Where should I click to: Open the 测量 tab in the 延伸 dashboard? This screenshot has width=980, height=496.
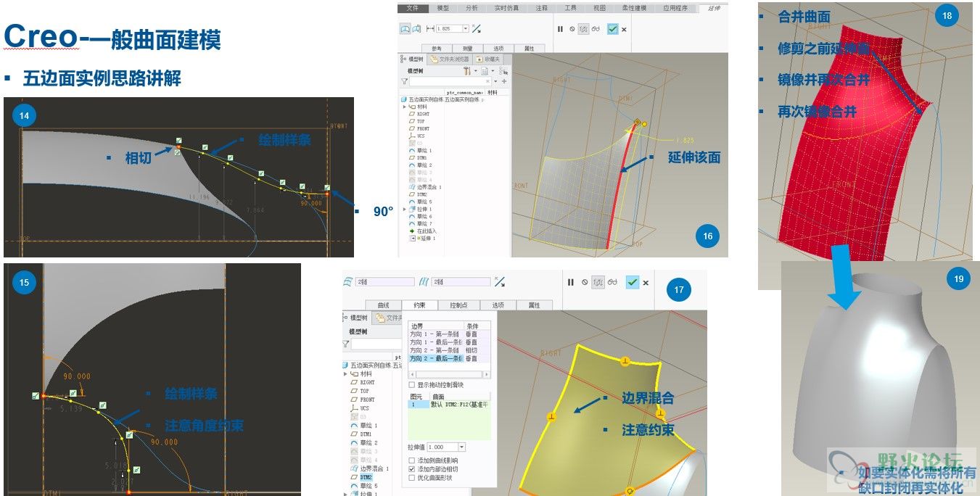point(468,49)
